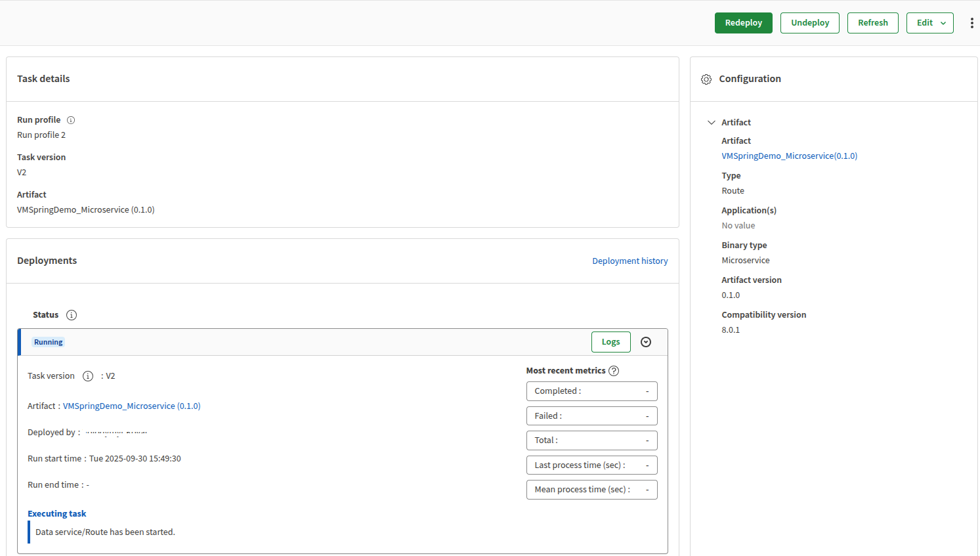
Task: Collapse the Artifact configuration section
Action: click(712, 123)
